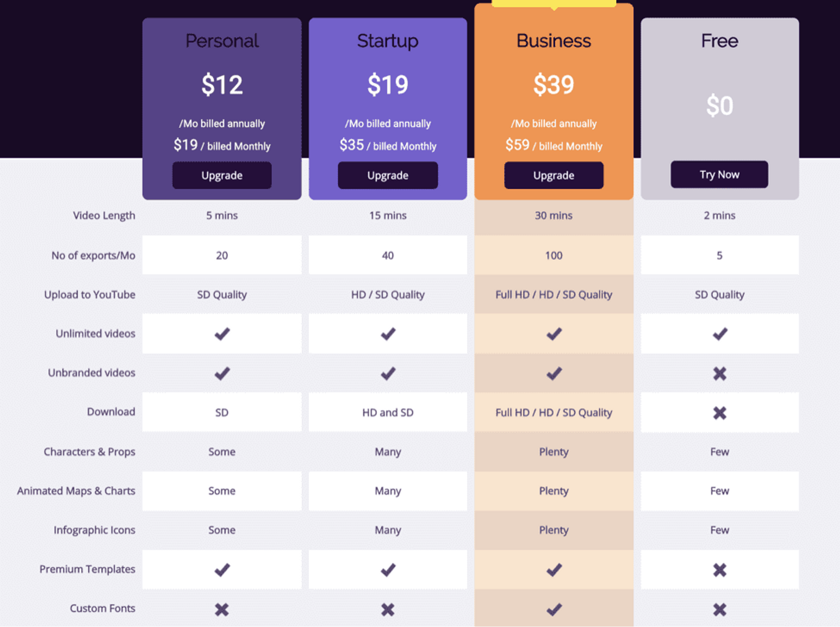Click the Business plan 100 exports cell
The height and width of the screenshot is (627, 840).
pyautogui.click(x=553, y=256)
